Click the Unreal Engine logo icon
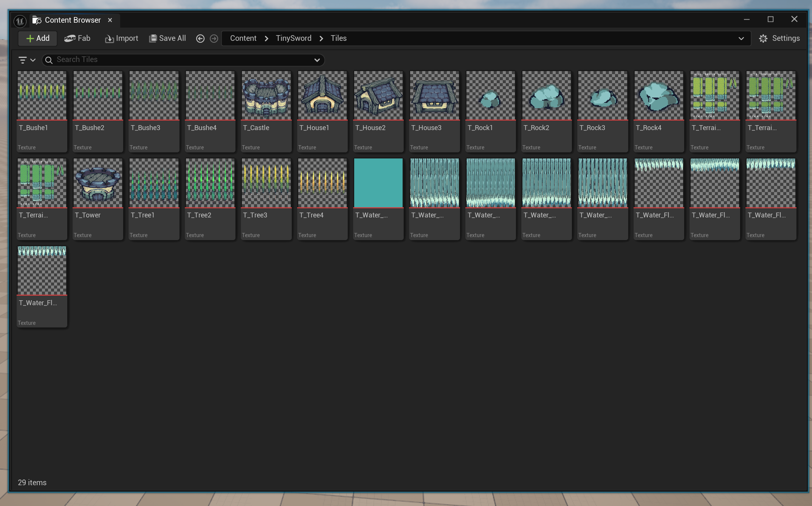Image resolution: width=812 pixels, height=506 pixels. pyautogui.click(x=20, y=20)
